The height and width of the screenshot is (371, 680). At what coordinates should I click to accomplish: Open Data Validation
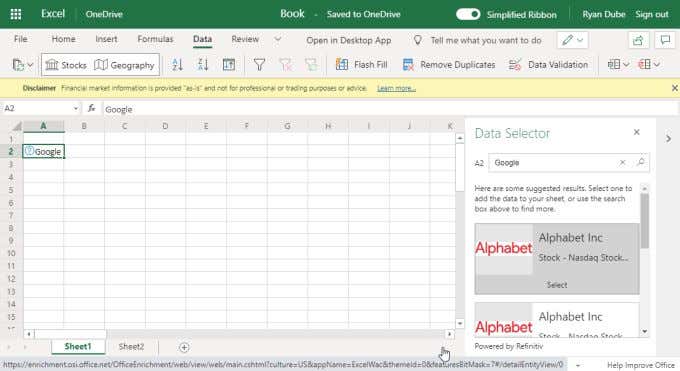[549, 65]
